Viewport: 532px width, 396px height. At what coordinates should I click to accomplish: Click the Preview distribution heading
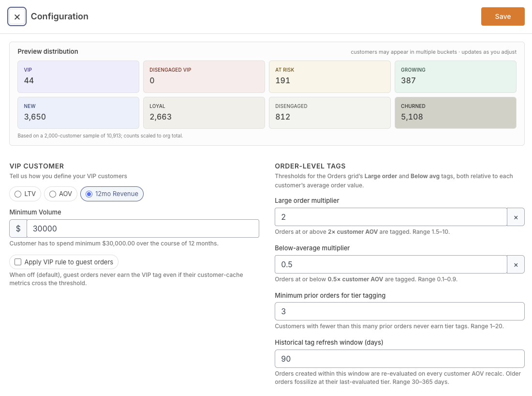pos(48,52)
